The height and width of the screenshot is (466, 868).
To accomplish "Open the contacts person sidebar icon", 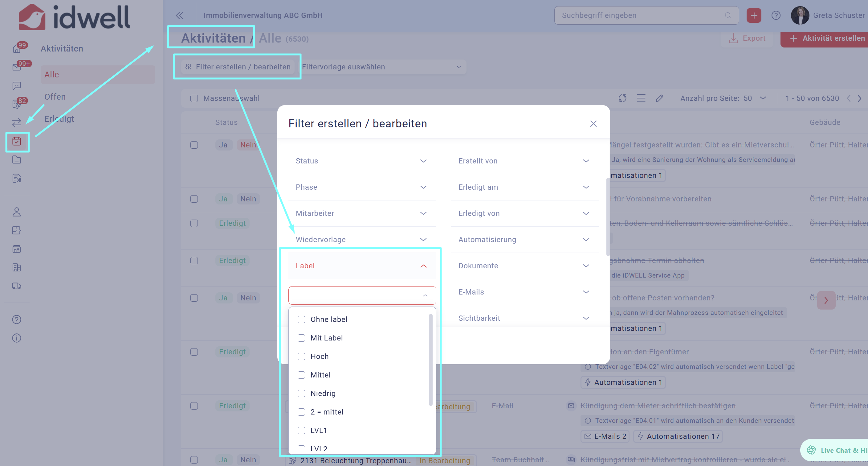I will pos(17,212).
